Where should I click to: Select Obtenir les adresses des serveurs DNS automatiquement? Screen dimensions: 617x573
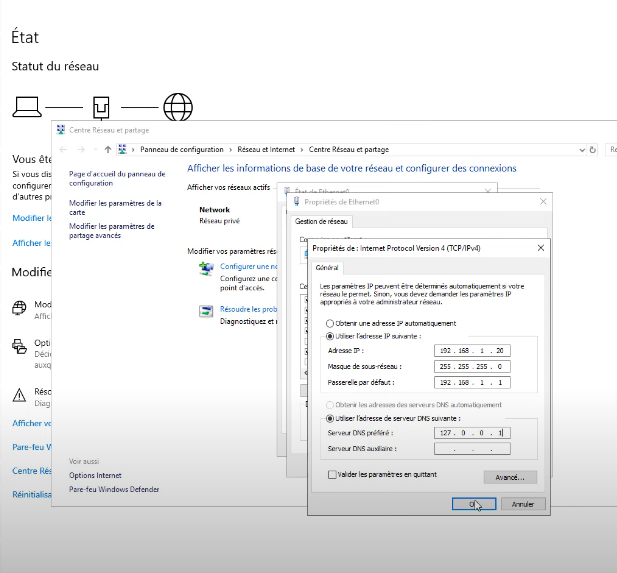click(330, 405)
